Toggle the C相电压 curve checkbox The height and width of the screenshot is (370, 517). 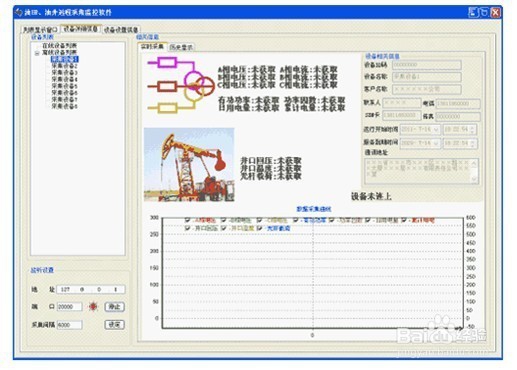tap(260, 220)
